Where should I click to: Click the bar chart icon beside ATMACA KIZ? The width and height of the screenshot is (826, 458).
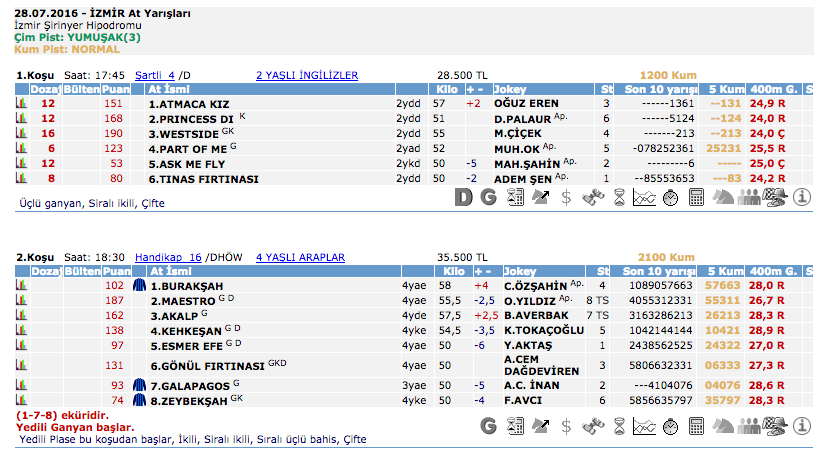click(21, 103)
